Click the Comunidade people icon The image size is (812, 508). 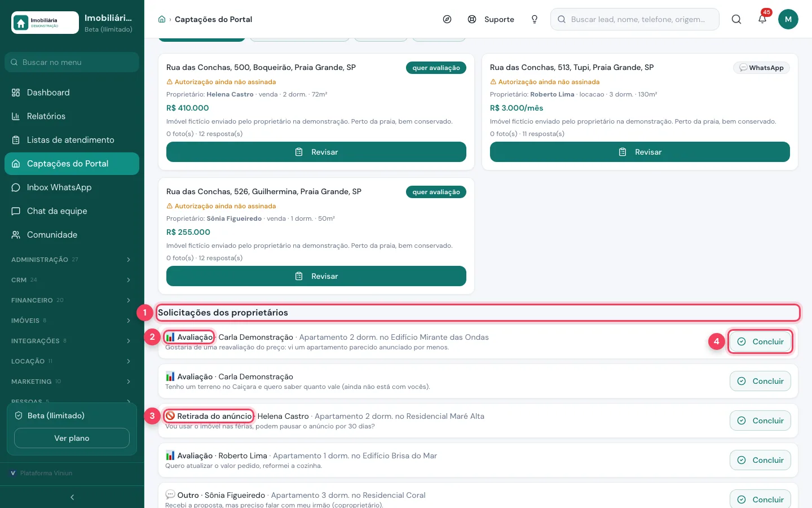16,235
